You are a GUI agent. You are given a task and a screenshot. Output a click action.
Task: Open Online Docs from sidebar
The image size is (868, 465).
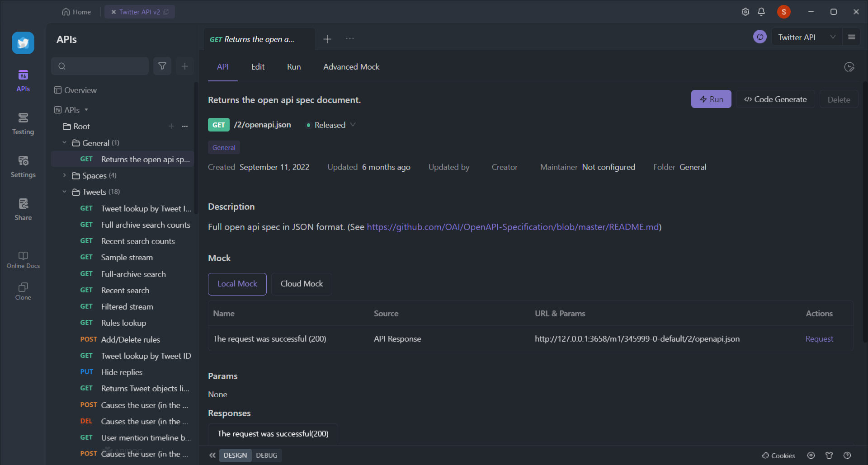(x=23, y=260)
